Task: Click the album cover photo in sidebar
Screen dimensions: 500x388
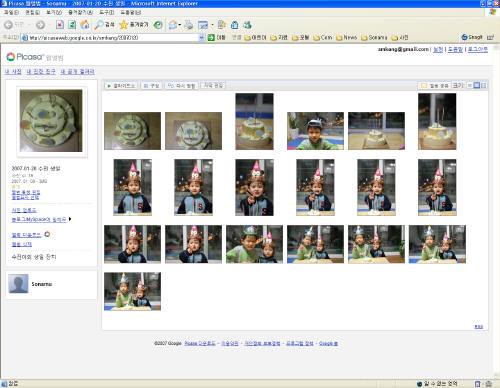Action: tap(51, 121)
